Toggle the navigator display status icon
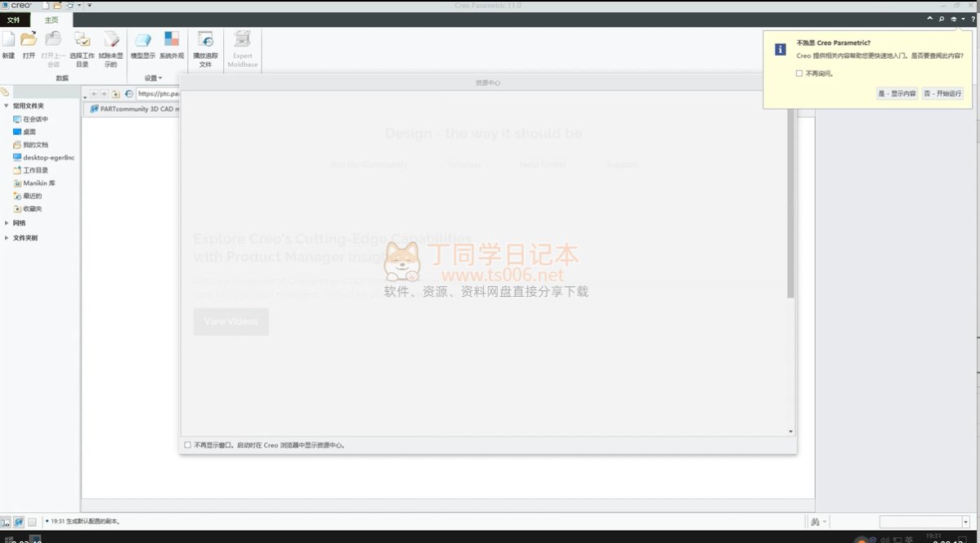 click(x=6, y=522)
